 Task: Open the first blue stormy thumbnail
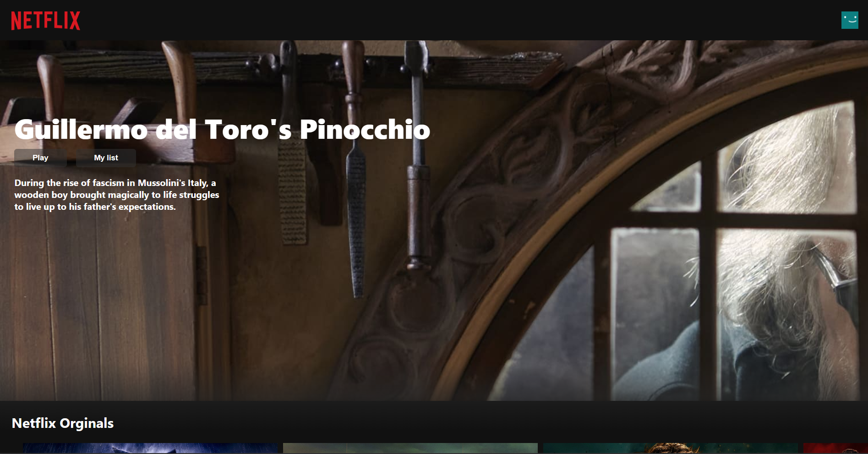point(150,449)
